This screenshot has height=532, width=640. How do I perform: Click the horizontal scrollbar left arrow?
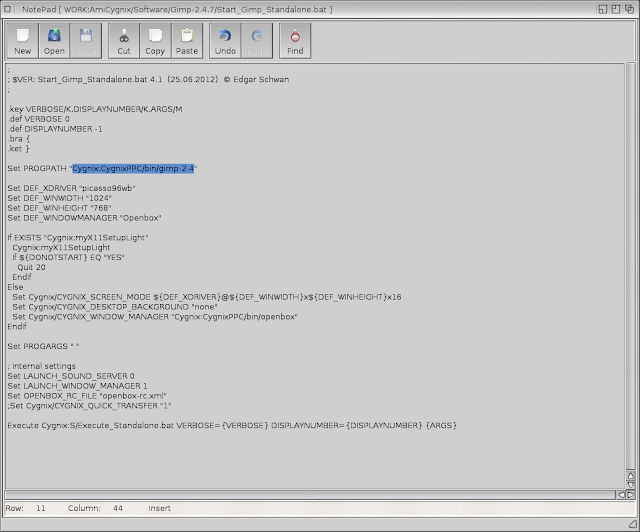621,495
